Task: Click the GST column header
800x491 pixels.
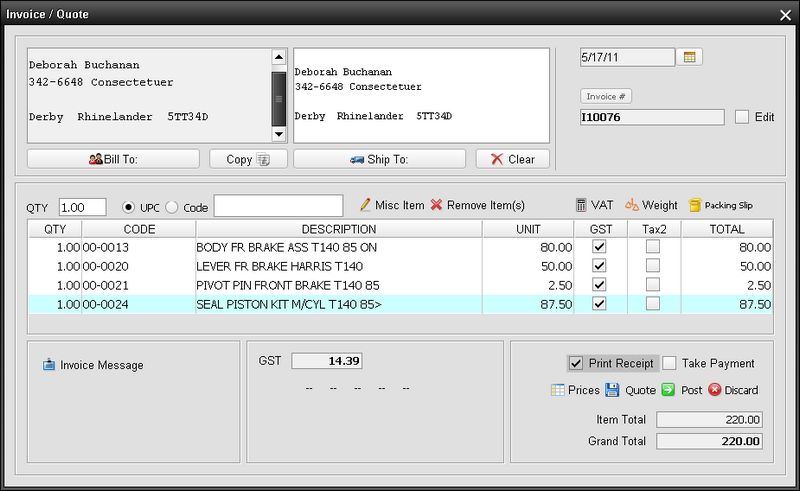Action: (x=601, y=229)
